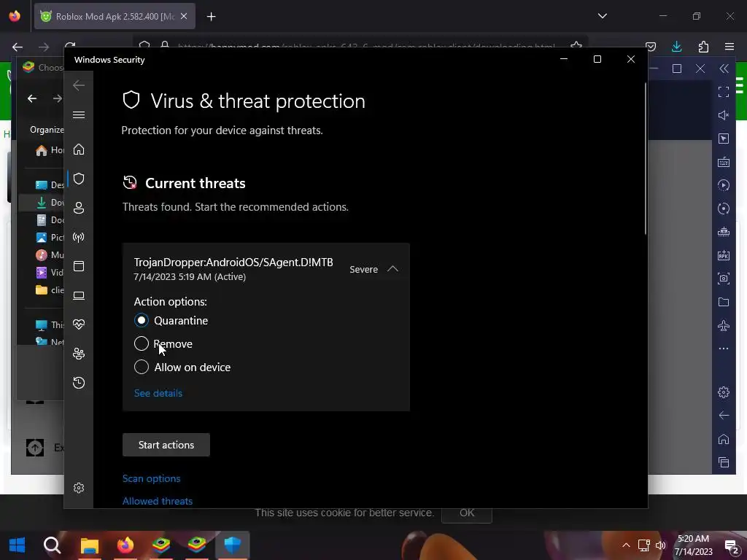Toggle BlueStacks fullscreen icon
This screenshot has height=560, width=747.
723,92
